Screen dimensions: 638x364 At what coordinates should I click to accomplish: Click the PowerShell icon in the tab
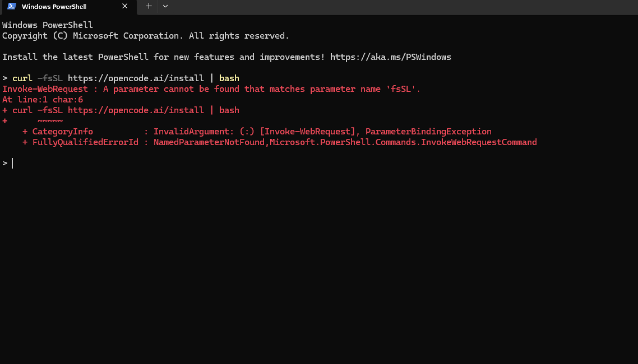[12, 6]
